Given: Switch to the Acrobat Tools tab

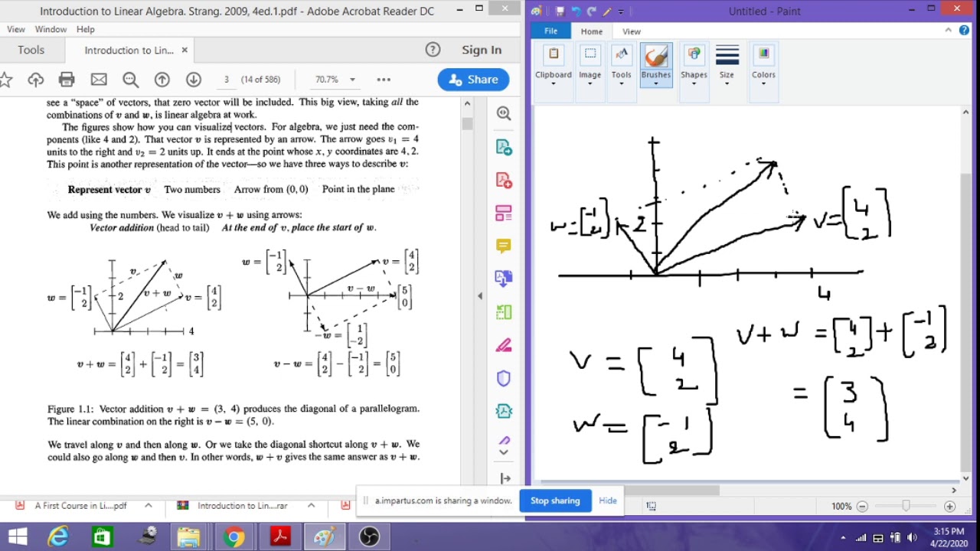Looking at the screenshot, I should coord(31,50).
